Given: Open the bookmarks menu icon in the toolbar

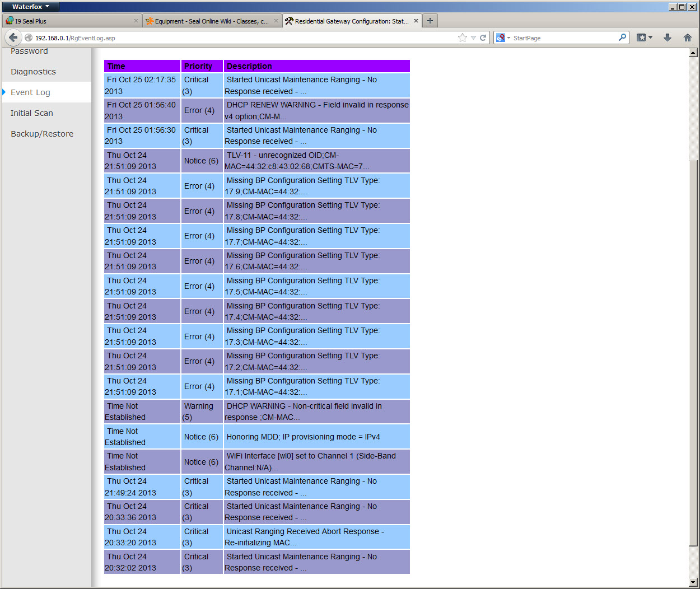Looking at the screenshot, I should tap(644, 38).
